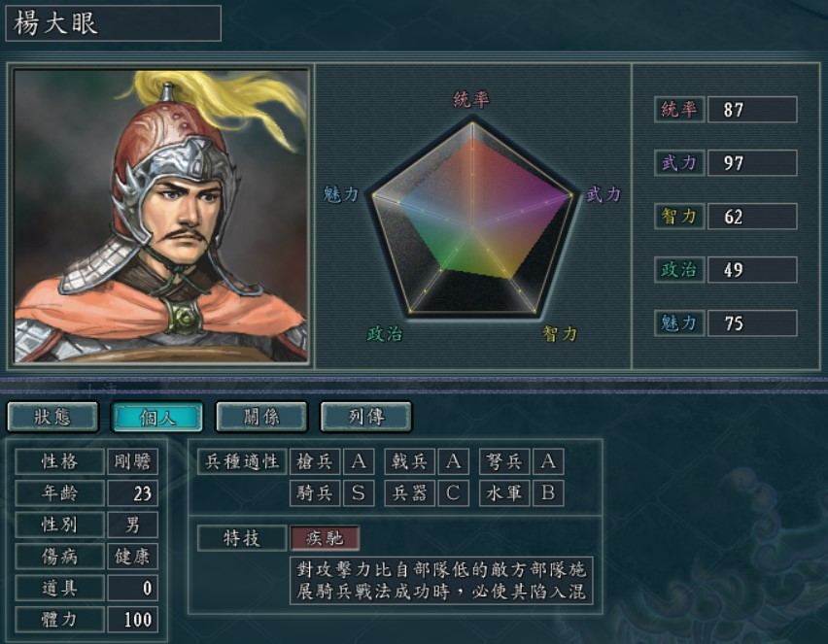Image resolution: width=828 pixels, height=644 pixels.
Task: Open the 狀態 tab
Action: pos(52,417)
